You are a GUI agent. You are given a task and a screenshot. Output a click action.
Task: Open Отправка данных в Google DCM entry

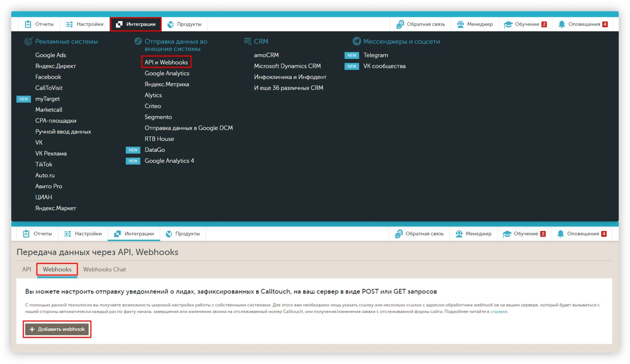[189, 128]
